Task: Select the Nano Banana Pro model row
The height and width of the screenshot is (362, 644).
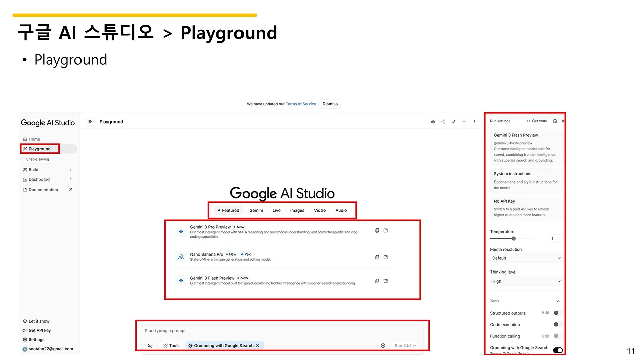Action: click(283, 257)
